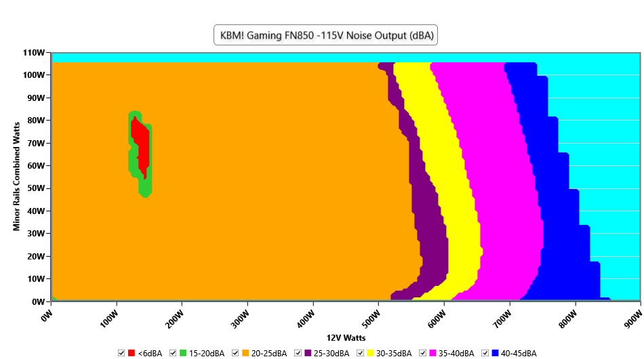Click the orange 20-25dBA legend swatch
644x359 pixels.
point(245,353)
